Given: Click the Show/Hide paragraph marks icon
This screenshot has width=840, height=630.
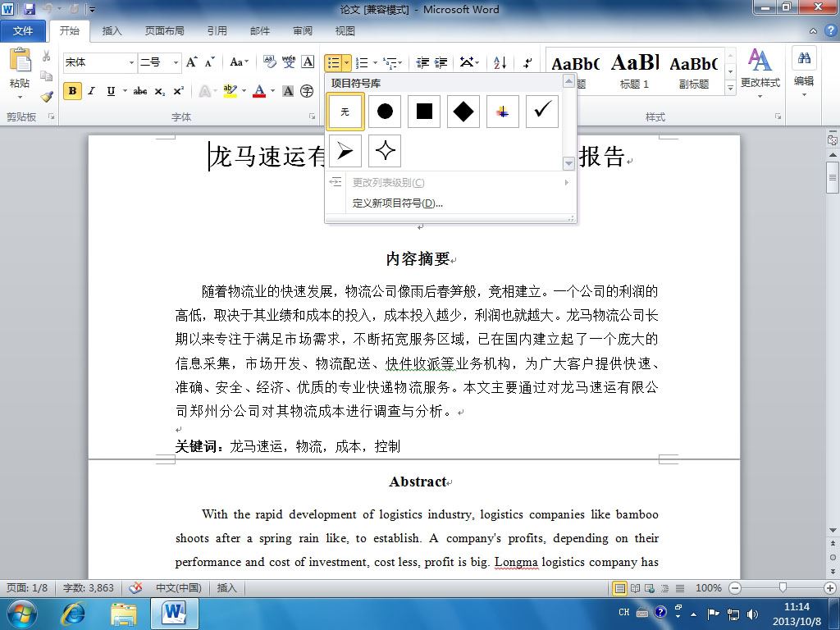Looking at the screenshot, I should [527, 62].
